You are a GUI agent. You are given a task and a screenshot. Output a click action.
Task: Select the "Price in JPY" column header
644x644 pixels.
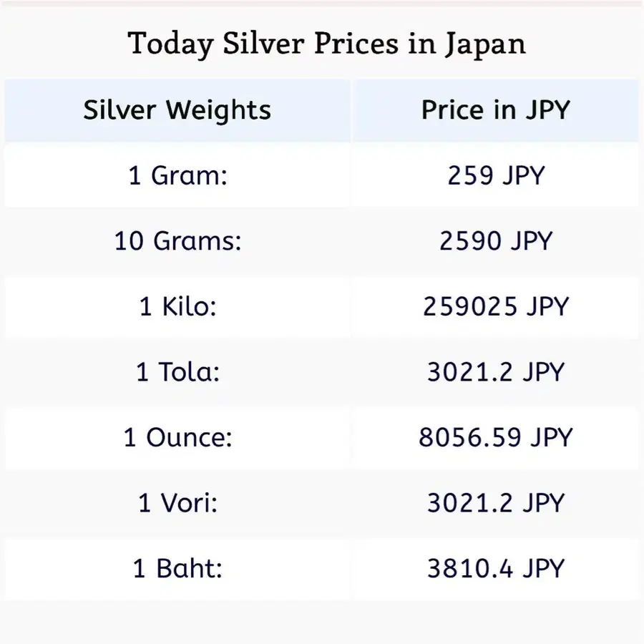495,110
